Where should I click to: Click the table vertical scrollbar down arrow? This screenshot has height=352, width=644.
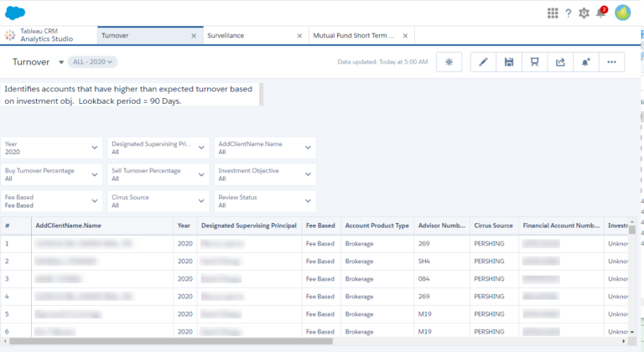tap(632, 332)
